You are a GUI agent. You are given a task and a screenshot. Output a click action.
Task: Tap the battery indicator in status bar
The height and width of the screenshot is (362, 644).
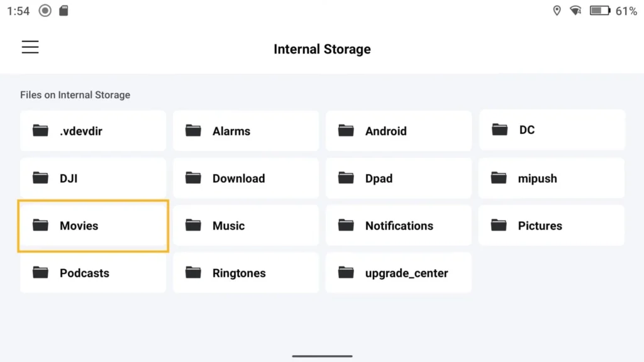point(600,11)
